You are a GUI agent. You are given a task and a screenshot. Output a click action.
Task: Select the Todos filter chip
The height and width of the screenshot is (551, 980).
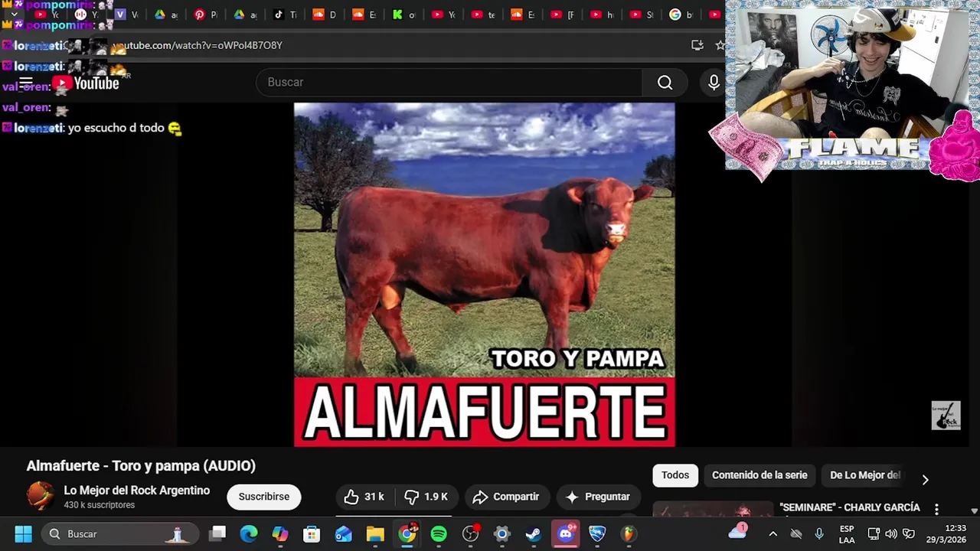[x=675, y=475]
